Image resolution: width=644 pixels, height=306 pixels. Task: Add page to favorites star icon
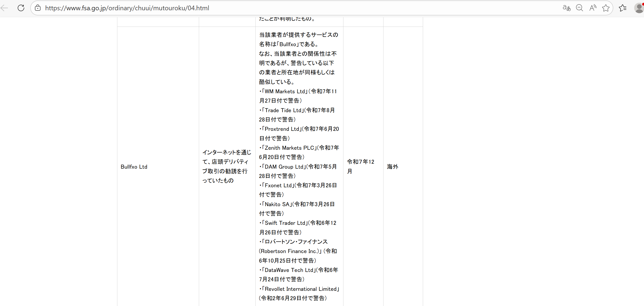click(606, 8)
